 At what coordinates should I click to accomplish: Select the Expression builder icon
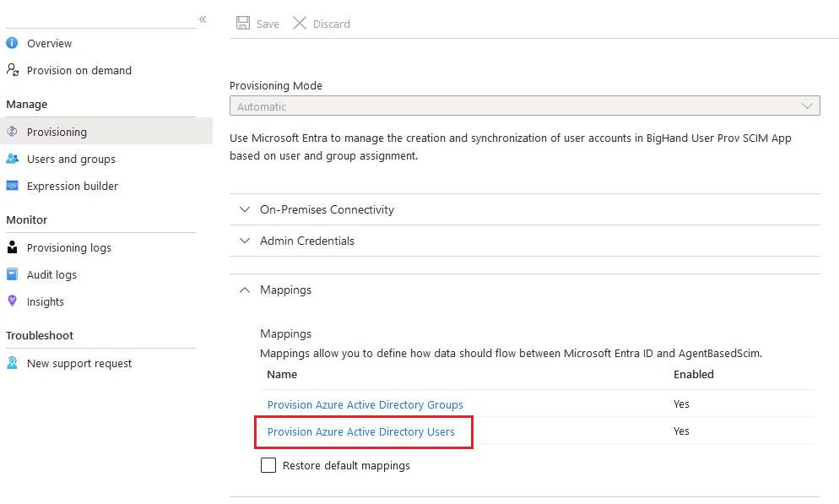12,186
